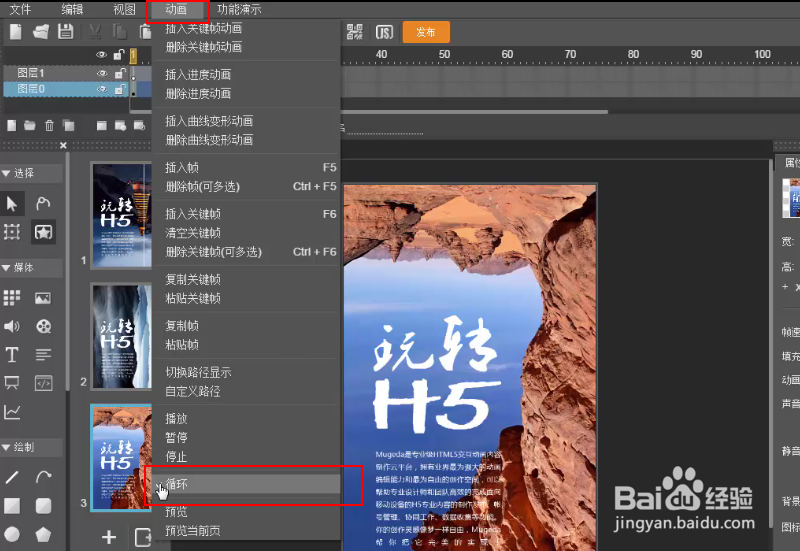Add a new layer below timeline

coord(12,126)
